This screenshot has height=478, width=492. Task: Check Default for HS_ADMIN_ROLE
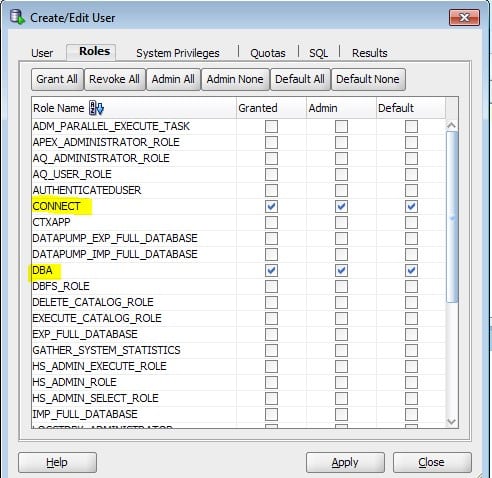[x=411, y=382]
